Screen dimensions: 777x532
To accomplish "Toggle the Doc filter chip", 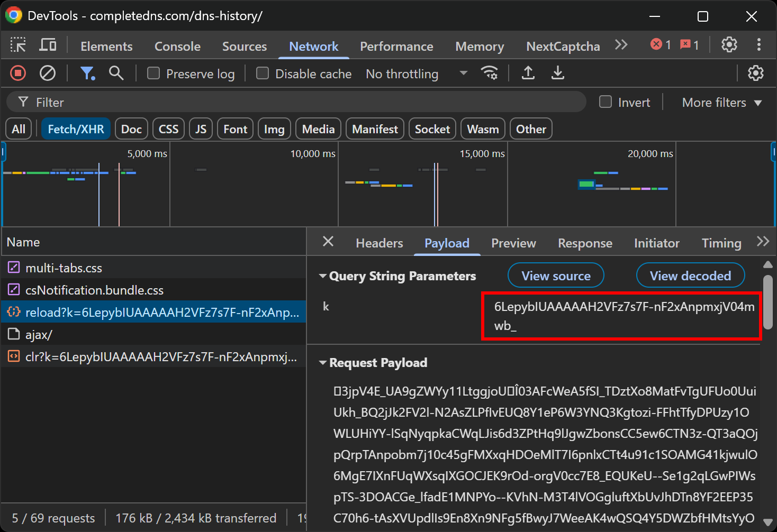I will pyautogui.click(x=131, y=129).
